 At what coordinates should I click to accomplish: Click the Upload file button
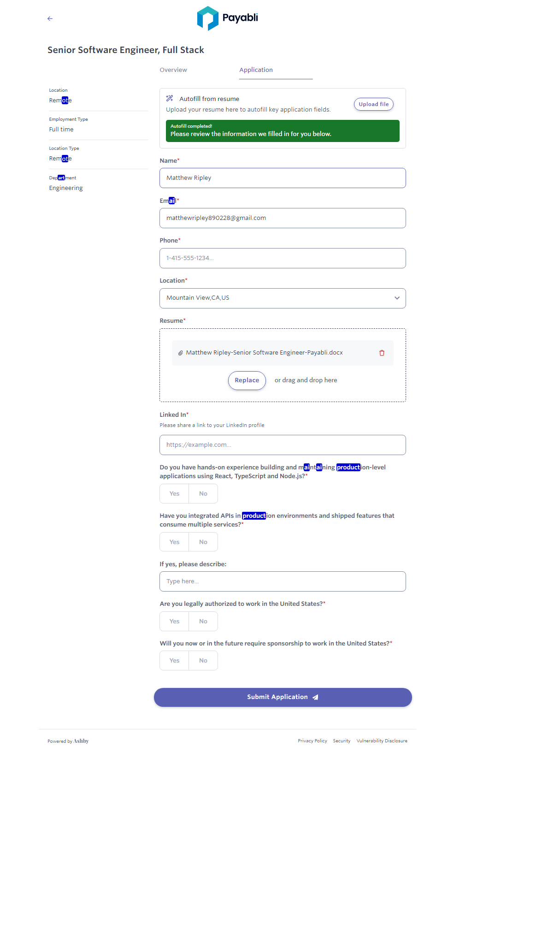point(374,104)
